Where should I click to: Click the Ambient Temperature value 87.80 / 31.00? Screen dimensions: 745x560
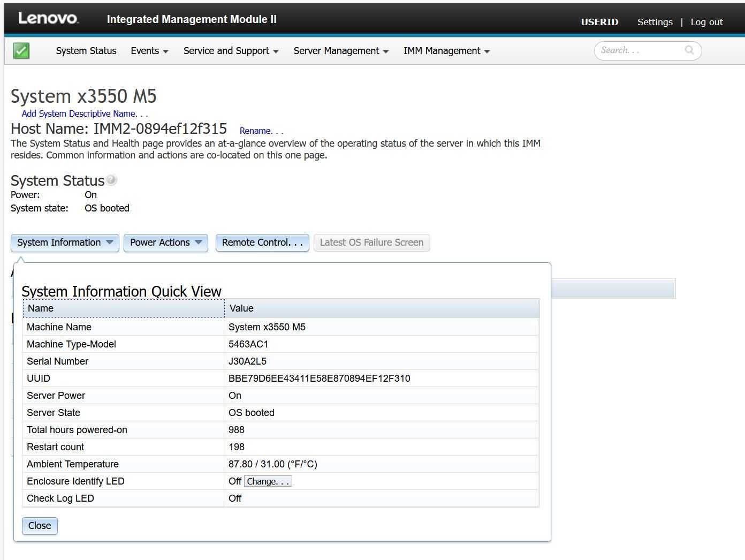(272, 464)
